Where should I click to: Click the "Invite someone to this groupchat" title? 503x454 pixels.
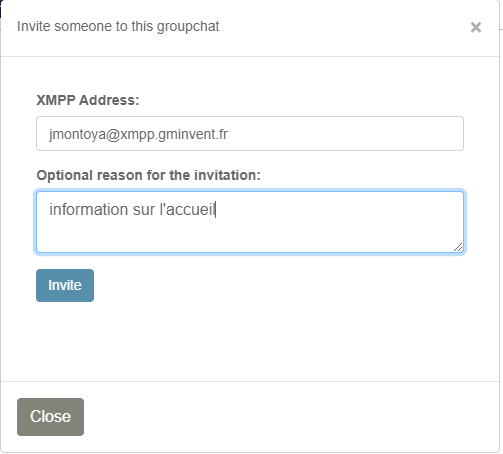(x=118, y=27)
